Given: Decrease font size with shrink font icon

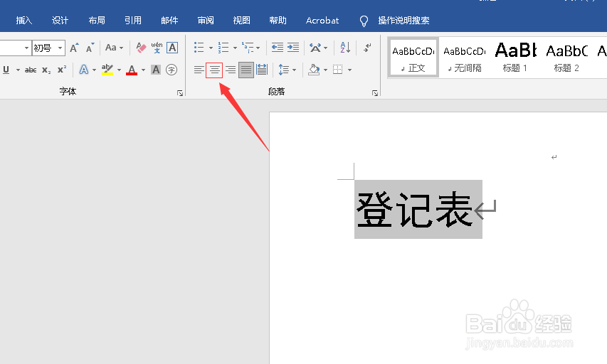Looking at the screenshot, I should (x=90, y=48).
